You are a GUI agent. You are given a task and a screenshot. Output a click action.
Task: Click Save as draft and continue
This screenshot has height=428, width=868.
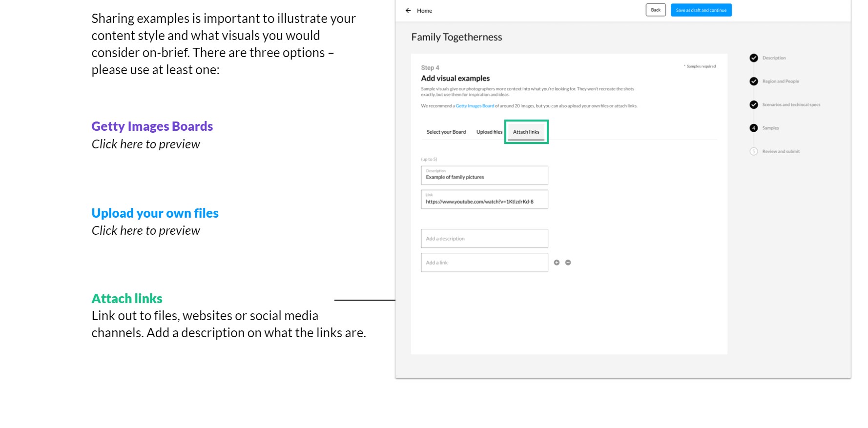701,10
